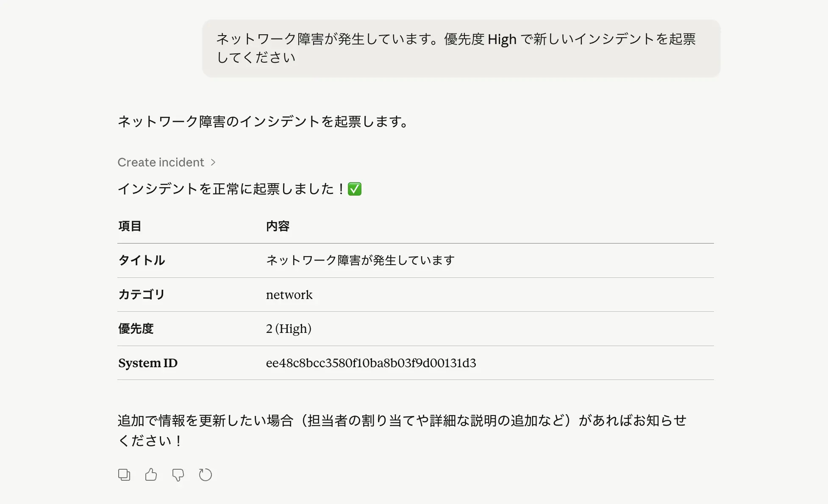This screenshot has width=828, height=504.
Task: Select the System ID row label
Action: (x=148, y=363)
